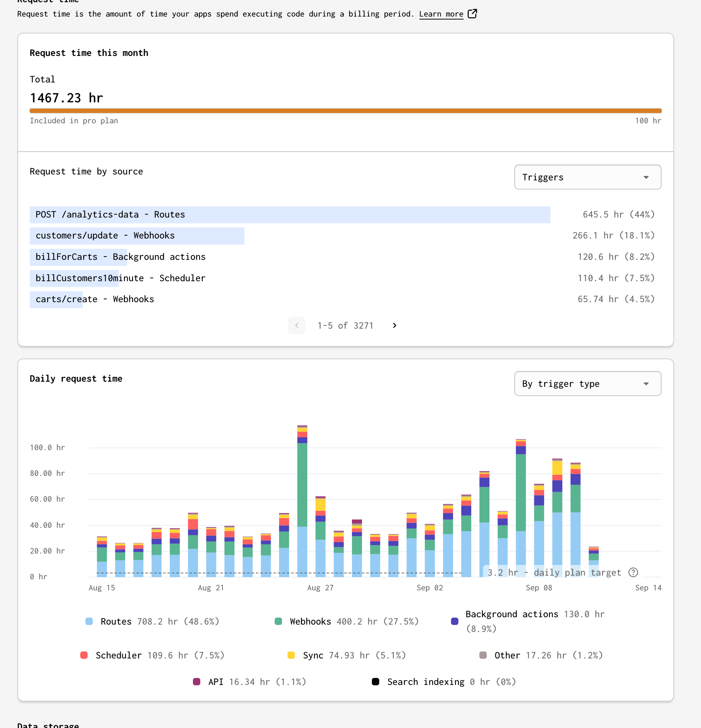
Task: Click the orange request time progress bar
Action: (x=345, y=111)
